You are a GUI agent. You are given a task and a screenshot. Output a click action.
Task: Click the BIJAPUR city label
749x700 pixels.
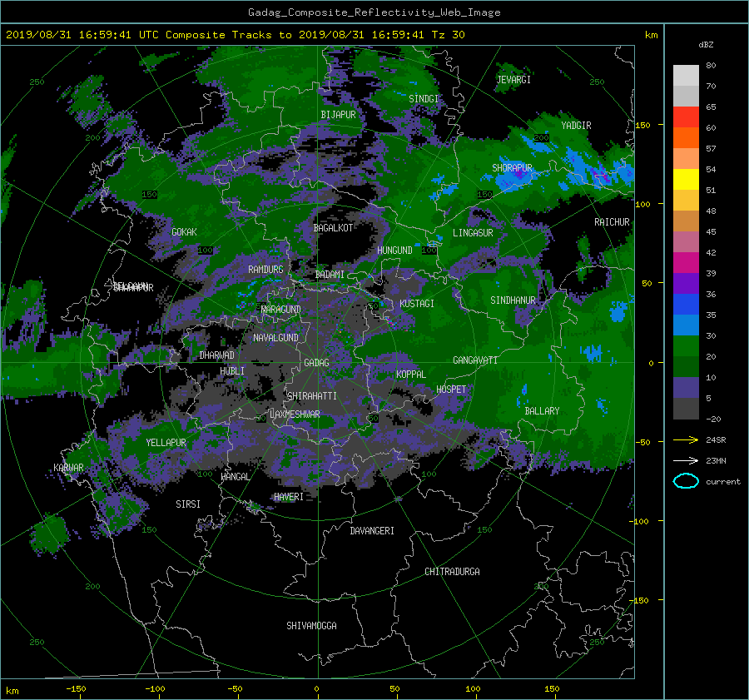point(338,115)
